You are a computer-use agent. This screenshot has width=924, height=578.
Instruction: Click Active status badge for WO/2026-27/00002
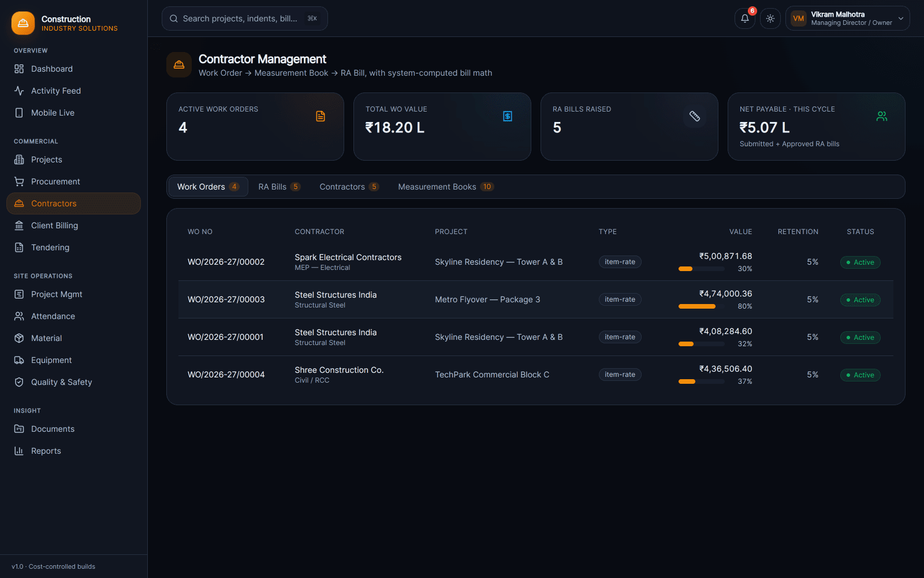(x=860, y=262)
